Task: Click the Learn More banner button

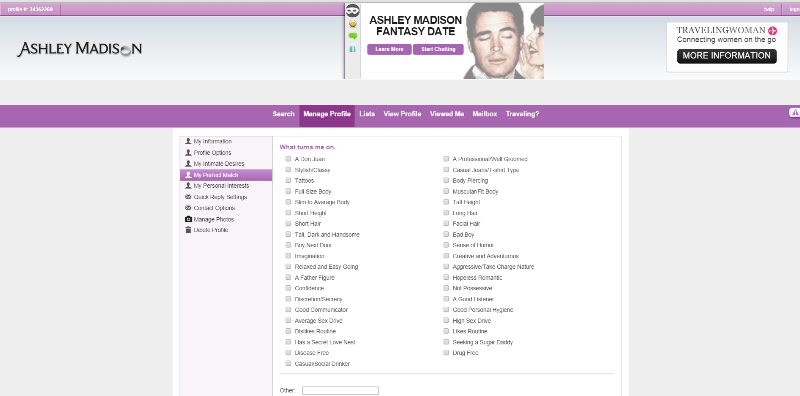Action: (389, 50)
